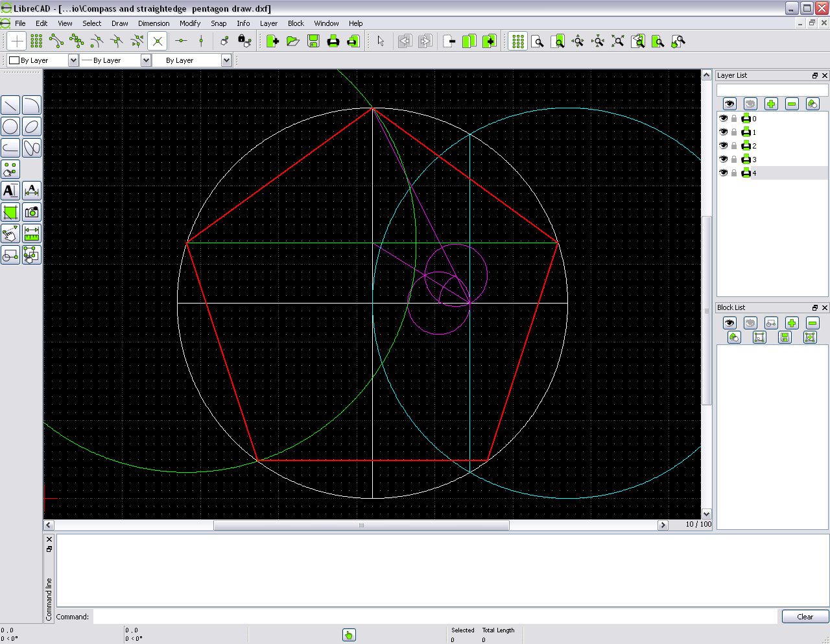
Task: Activate the measure distance tool
Action: coord(31,233)
